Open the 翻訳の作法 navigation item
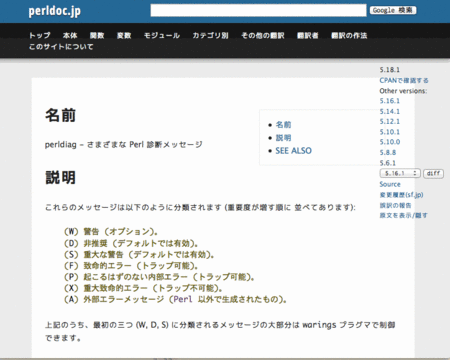The width and height of the screenshot is (450, 360). (349, 35)
